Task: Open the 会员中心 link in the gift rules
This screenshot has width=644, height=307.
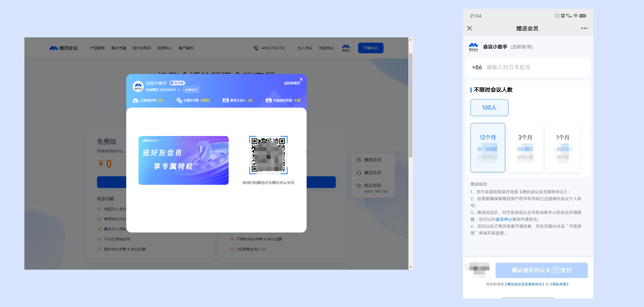Action: tap(504, 219)
